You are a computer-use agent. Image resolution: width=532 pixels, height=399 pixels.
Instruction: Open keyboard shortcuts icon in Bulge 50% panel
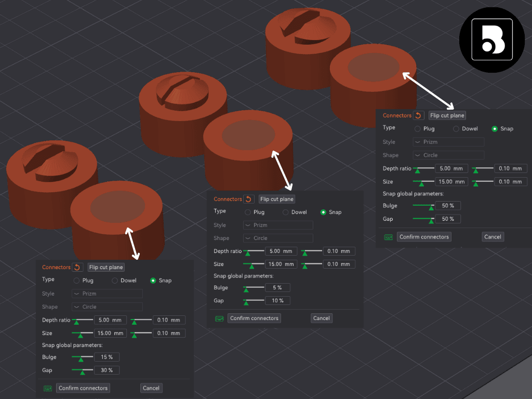pos(388,237)
